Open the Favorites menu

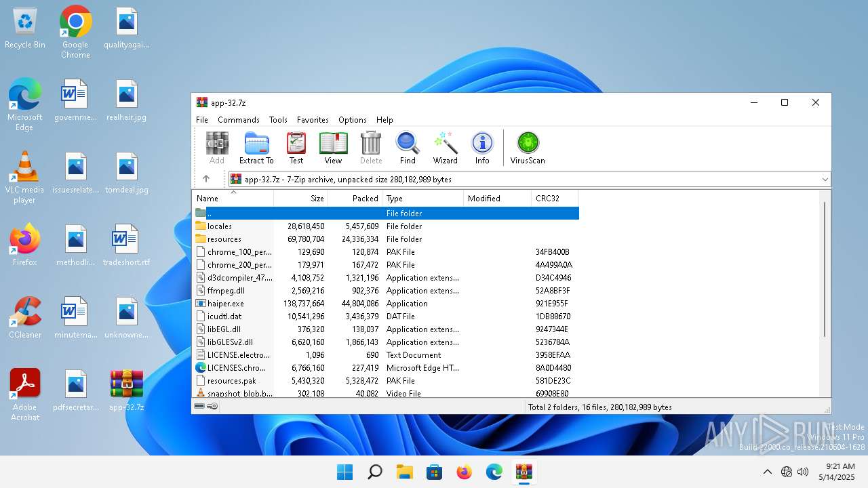click(x=313, y=120)
